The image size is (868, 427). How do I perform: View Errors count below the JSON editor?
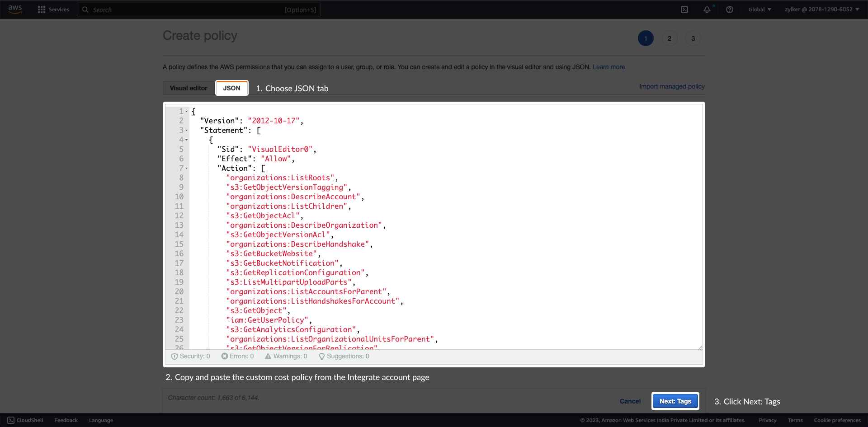pos(238,356)
